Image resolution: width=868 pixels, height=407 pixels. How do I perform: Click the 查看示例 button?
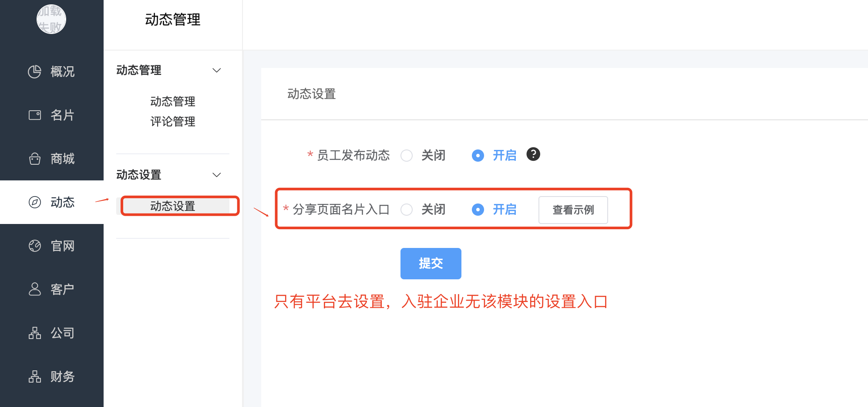tap(573, 210)
